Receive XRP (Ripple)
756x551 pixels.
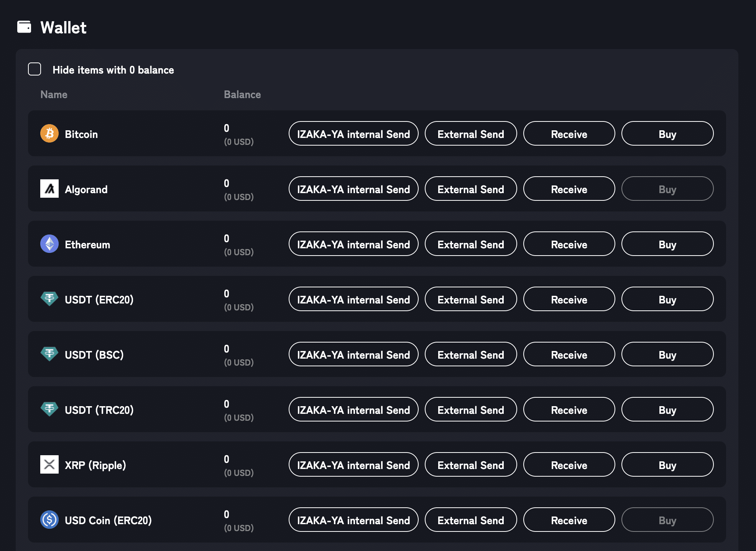click(x=569, y=465)
